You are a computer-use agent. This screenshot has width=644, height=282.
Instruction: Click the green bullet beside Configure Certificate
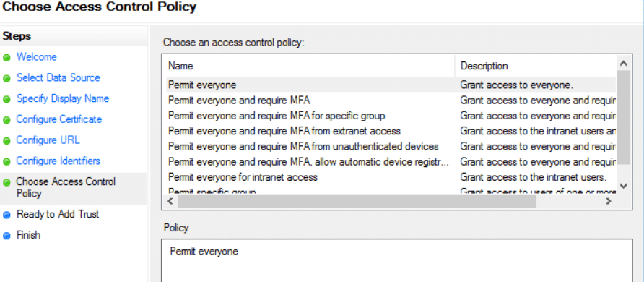point(6,120)
